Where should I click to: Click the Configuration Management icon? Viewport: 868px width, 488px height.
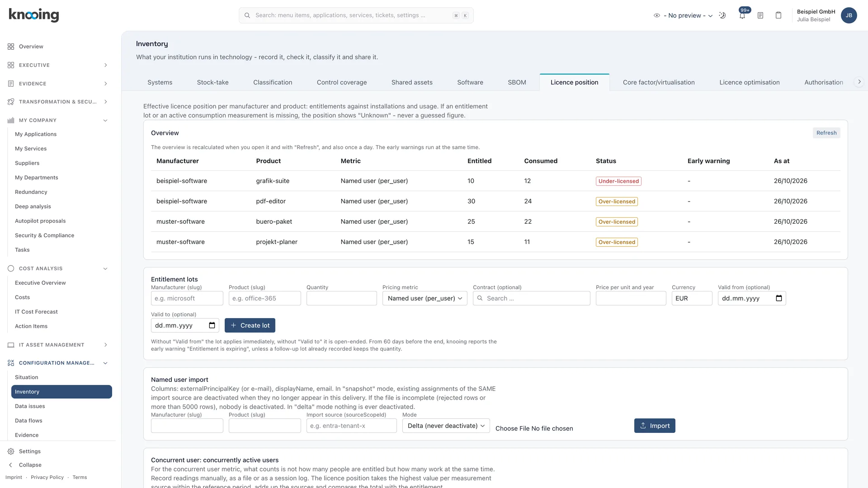pyautogui.click(x=11, y=363)
